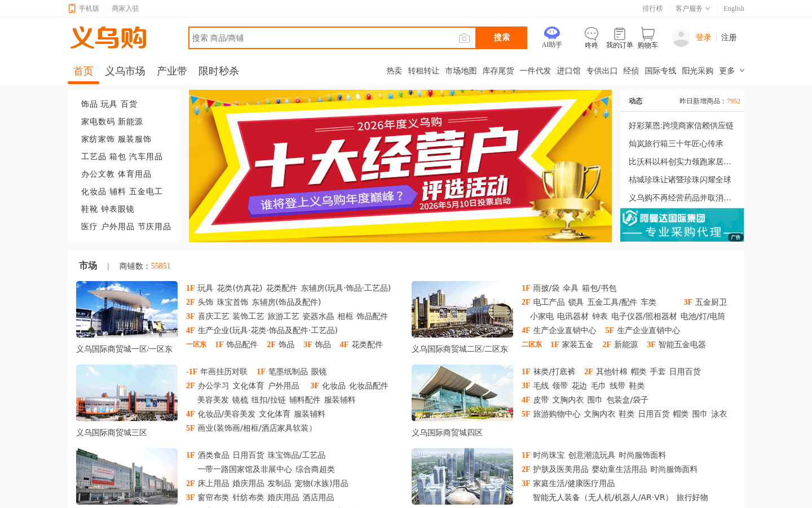Switch language via English link
812x508 pixels.
pyautogui.click(x=734, y=8)
